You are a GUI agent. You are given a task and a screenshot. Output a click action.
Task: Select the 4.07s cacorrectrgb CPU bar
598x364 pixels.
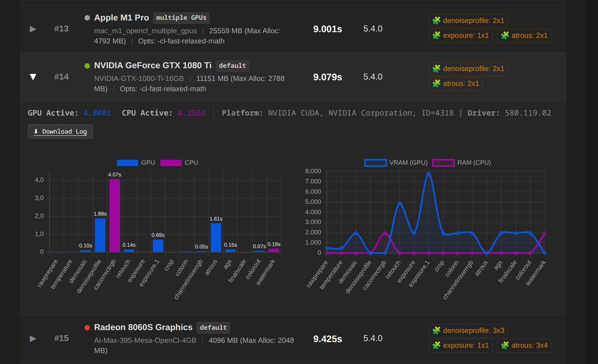point(115,215)
